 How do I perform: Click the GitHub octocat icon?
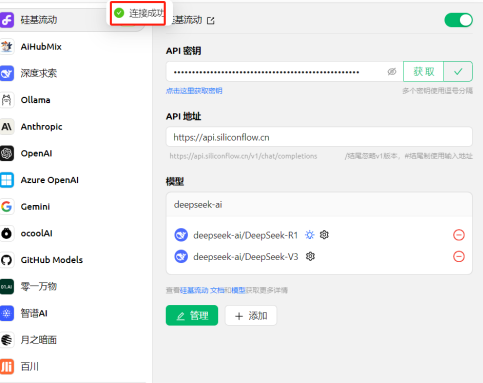7,260
